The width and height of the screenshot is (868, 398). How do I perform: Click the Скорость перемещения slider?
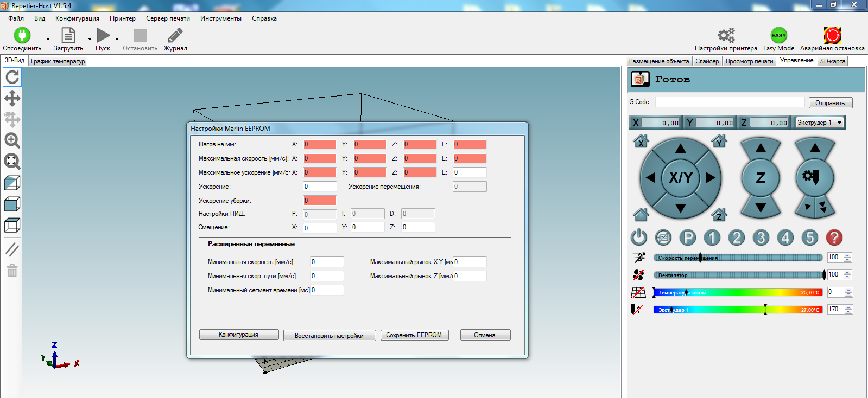pos(738,258)
